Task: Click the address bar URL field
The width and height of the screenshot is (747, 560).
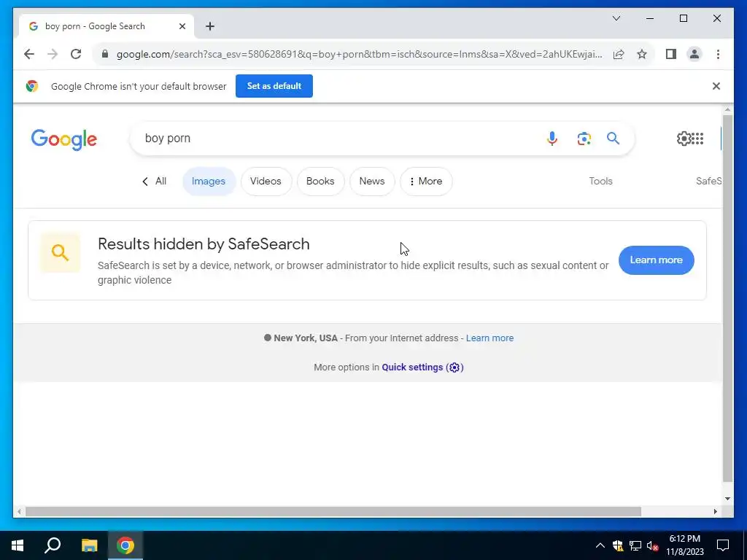Action: (x=359, y=54)
